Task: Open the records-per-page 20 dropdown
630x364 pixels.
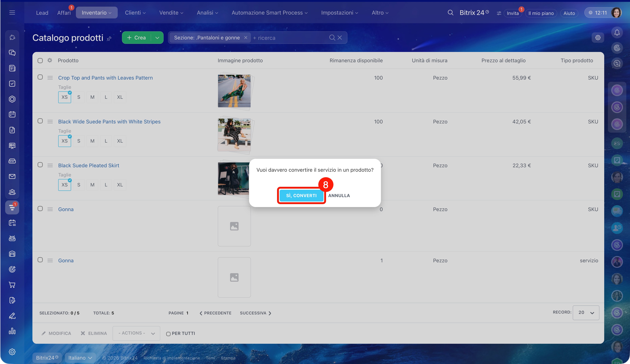Action: pos(586,312)
